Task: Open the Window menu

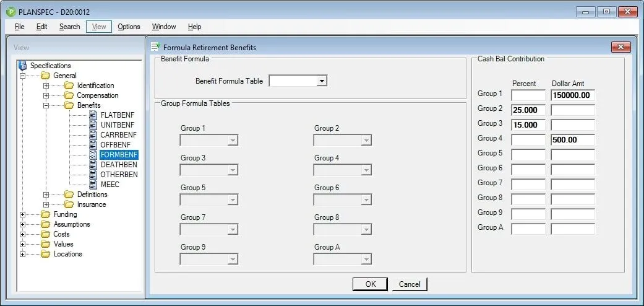Action: [x=164, y=27]
